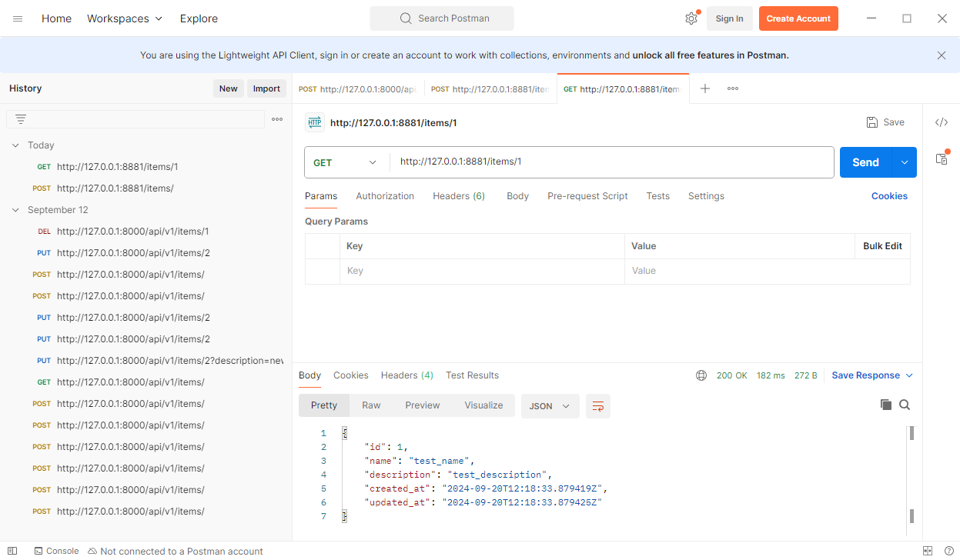960x560 pixels.
Task: Search the response with magnifier icon
Action: tap(905, 405)
